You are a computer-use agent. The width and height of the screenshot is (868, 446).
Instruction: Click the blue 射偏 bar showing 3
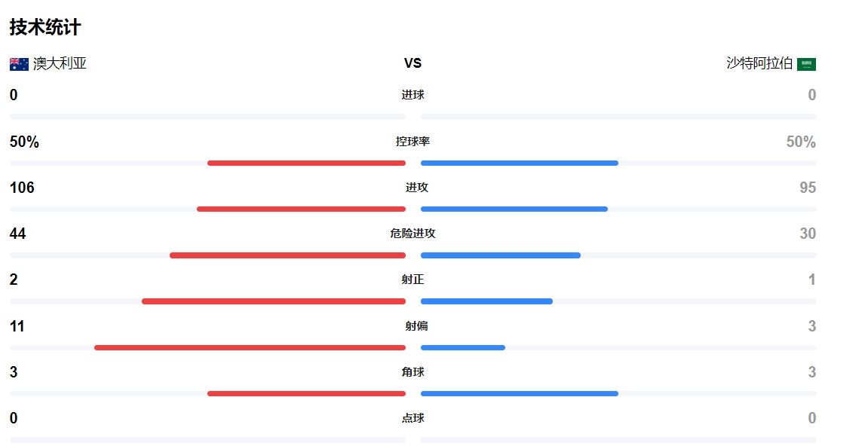click(463, 347)
